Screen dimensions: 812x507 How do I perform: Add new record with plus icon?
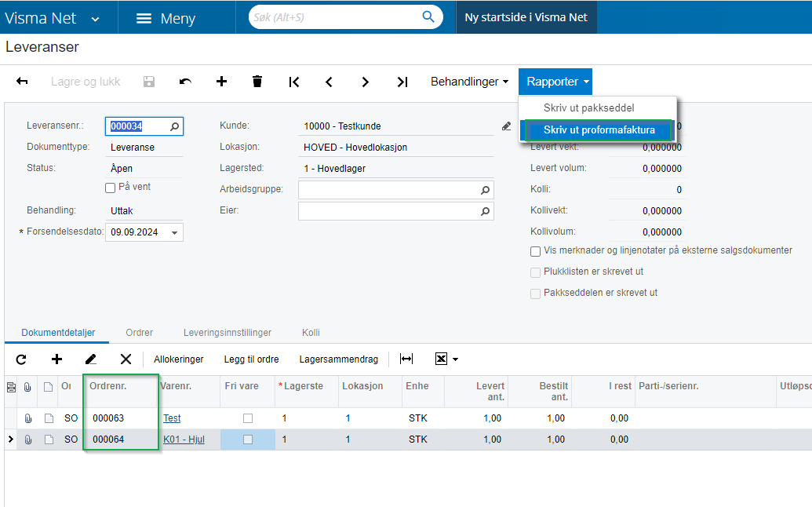coord(221,82)
